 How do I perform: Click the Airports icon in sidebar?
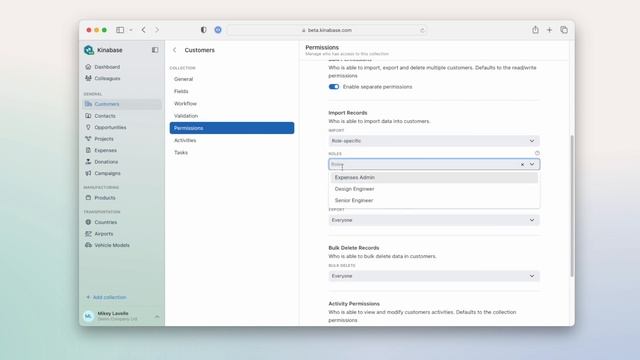coord(88,233)
